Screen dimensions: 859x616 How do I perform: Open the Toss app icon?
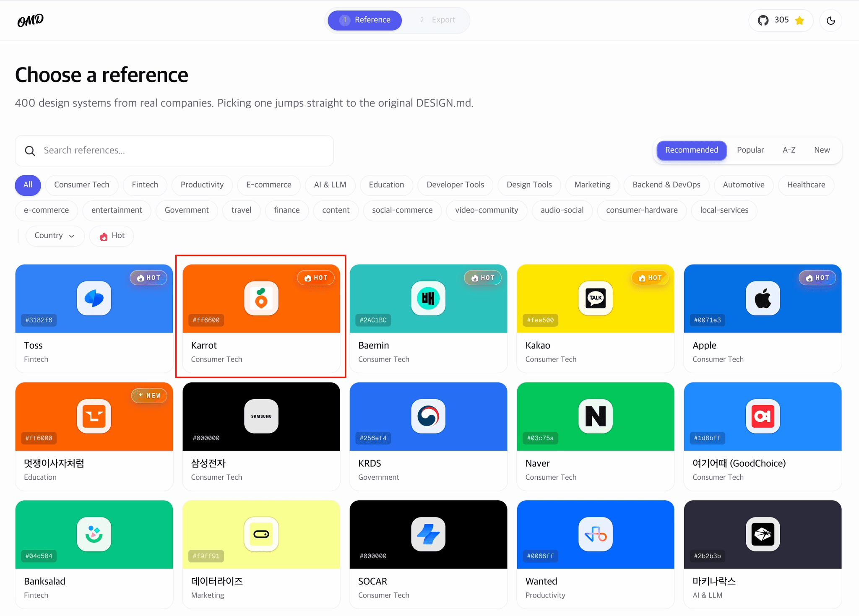tap(94, 298)
